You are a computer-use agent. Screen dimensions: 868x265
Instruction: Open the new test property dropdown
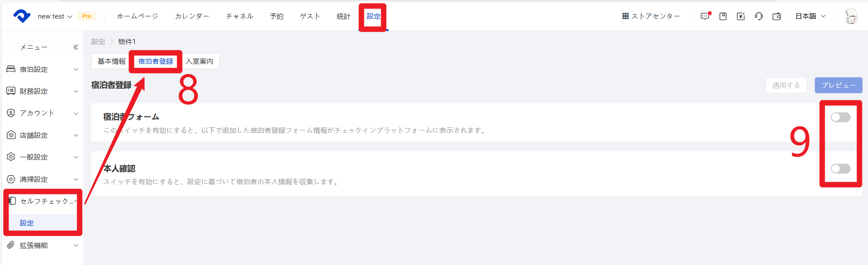[55, 16]
